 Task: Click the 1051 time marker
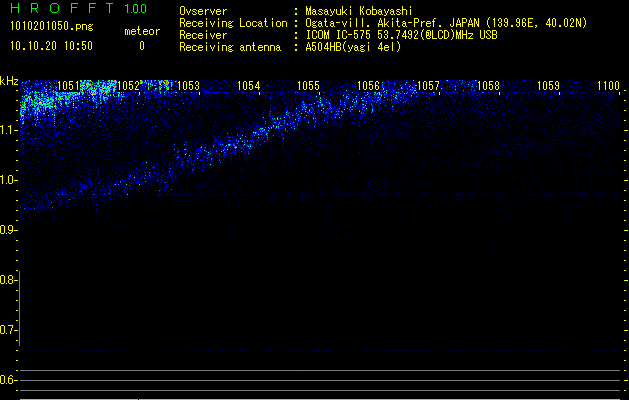[68, 86]
